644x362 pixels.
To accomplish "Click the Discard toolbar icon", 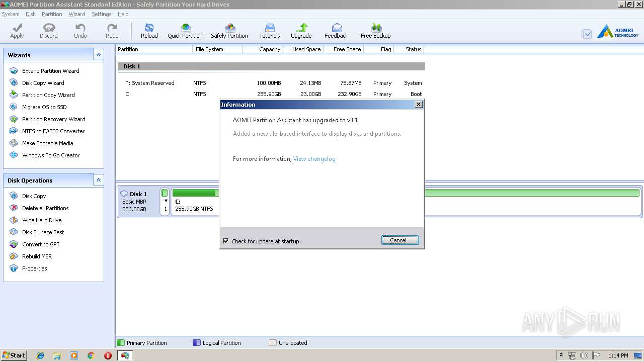I will click(49, 31).
